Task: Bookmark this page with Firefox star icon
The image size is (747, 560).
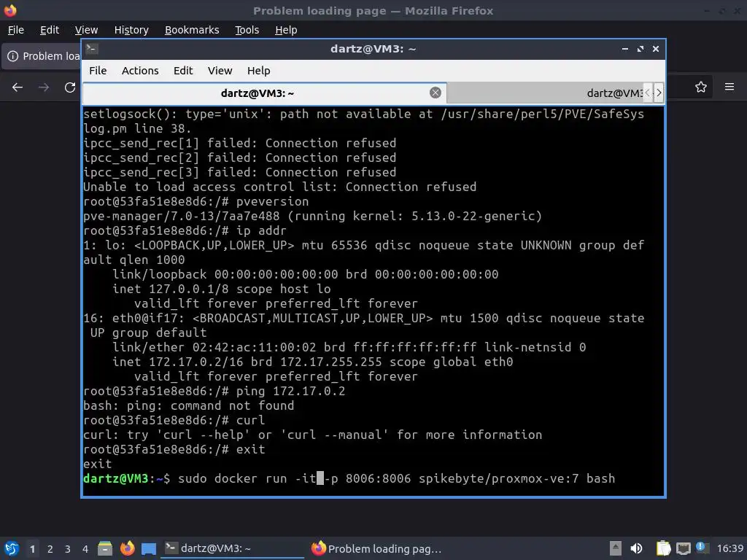Action: coord(701,87)
